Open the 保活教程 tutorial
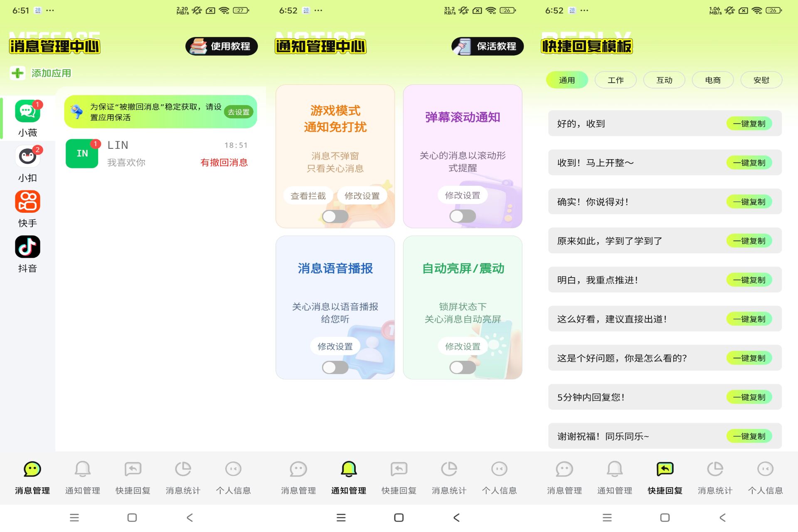Image resolution: width=798 pixels, height=532 pixels. pos(488,47)
